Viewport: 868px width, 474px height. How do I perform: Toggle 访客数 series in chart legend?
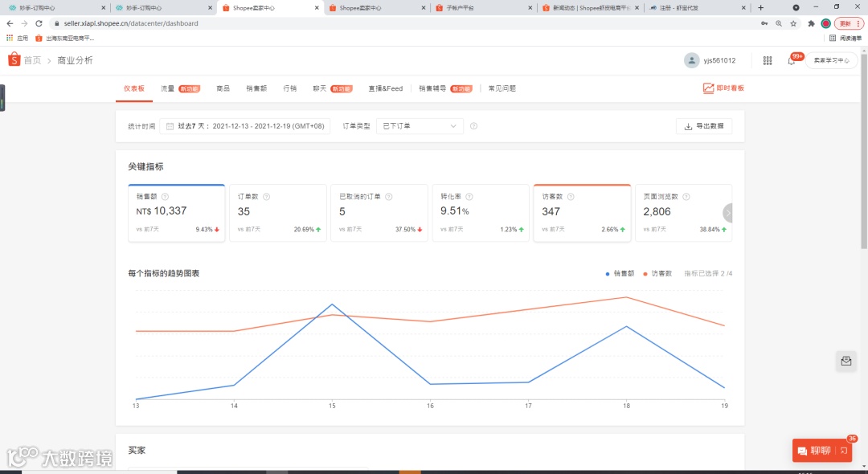[x=657, y=273]
